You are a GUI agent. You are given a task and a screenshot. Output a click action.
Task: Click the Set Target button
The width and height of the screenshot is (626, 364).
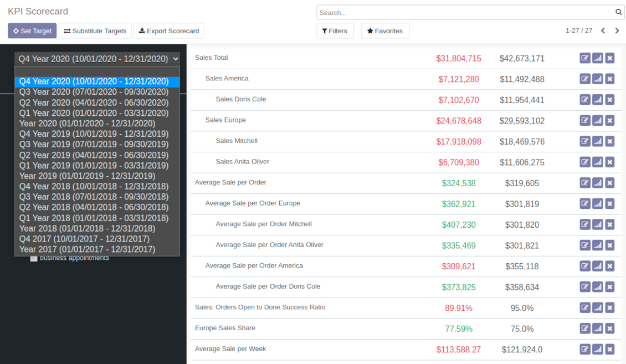(32, 31)
